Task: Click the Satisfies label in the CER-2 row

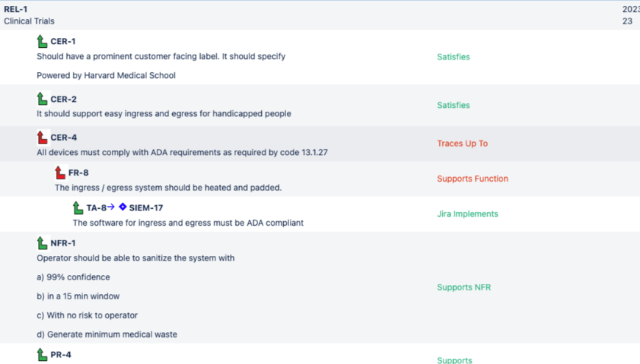Action: pyautogui.click(x=453, y=105)
